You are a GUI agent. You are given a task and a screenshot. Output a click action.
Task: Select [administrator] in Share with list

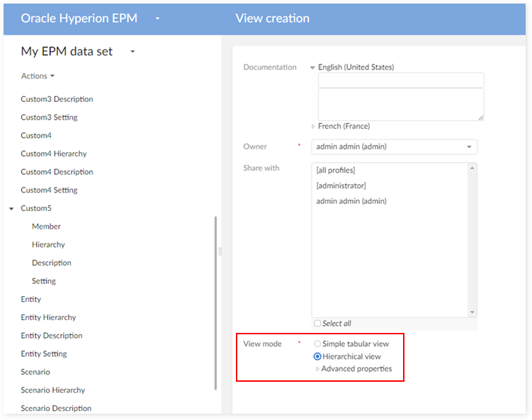pos(341,186)
